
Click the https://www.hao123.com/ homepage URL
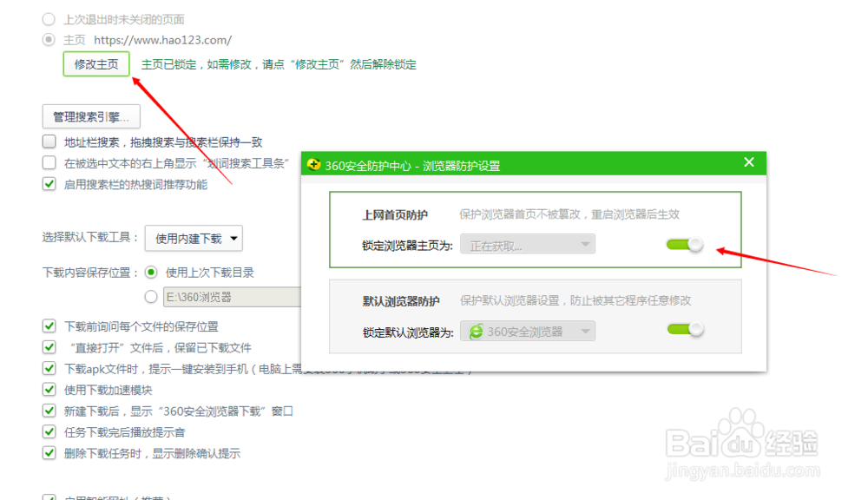tap(163, 40)
